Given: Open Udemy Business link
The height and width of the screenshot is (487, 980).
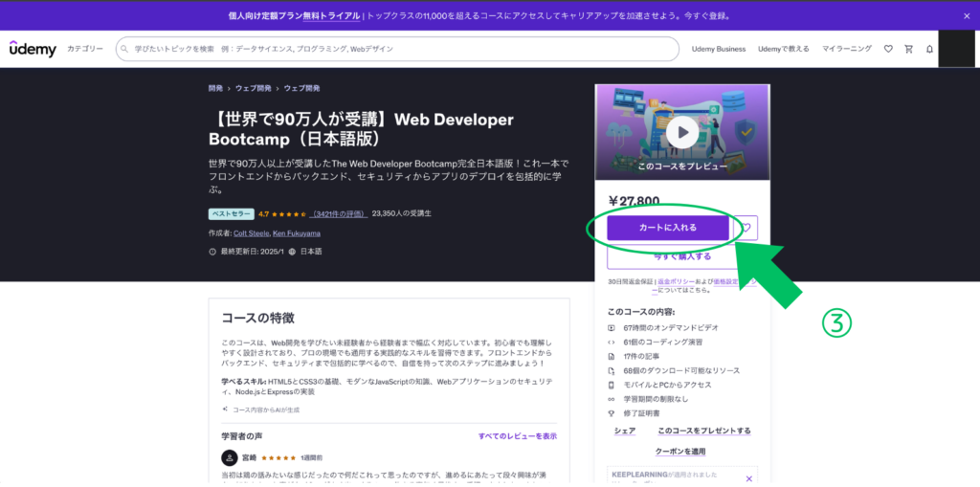Looking at the screenshot, I should click(718, 49).
